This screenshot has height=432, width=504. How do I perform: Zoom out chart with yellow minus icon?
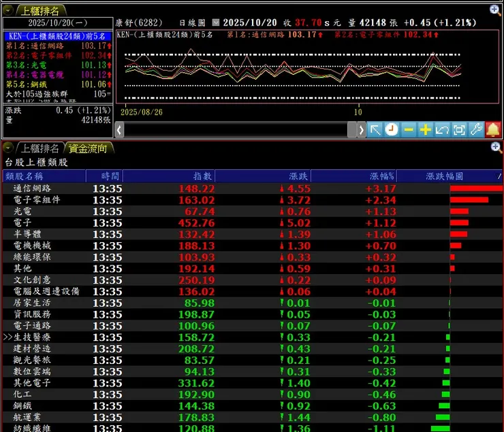tap(409, 130)
